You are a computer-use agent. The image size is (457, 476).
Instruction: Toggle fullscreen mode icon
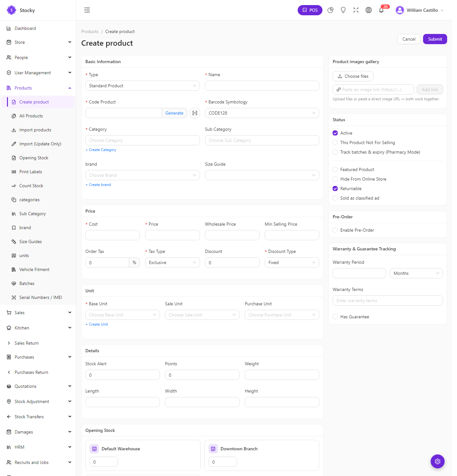[x=356, y=10]
